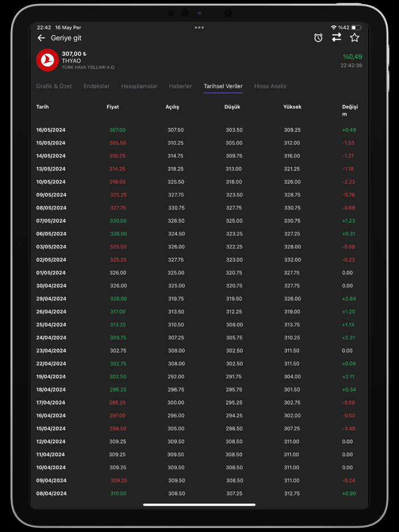Tap the 317.00 price on 26/04/2024
The image size is (399, 532).
[x=118, y=312]
